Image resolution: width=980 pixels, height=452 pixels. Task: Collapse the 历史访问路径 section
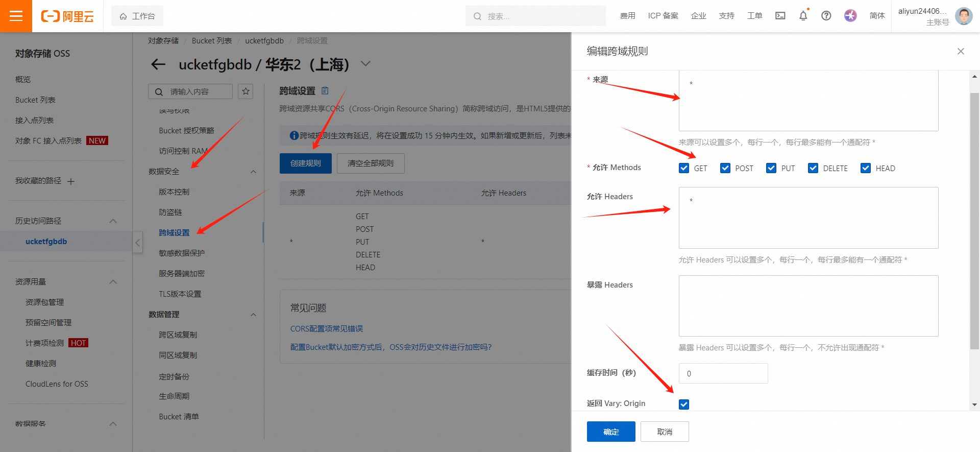113,221
